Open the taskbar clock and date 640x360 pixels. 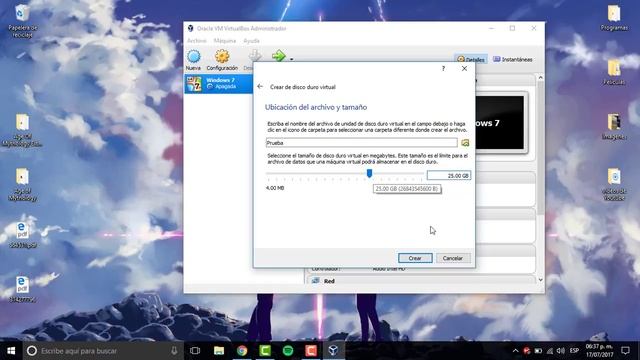coord(600,351)
